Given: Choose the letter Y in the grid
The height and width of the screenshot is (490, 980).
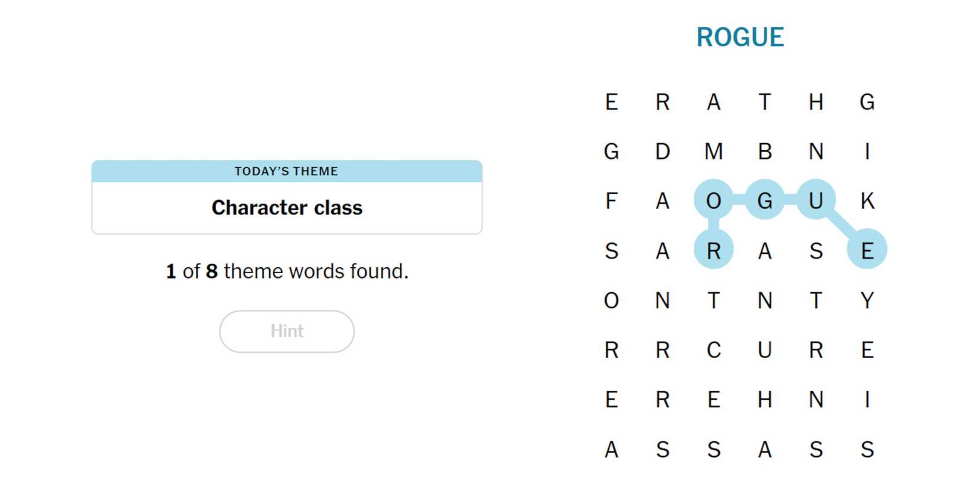Looking at the screenshot, I should pos(867,301).
